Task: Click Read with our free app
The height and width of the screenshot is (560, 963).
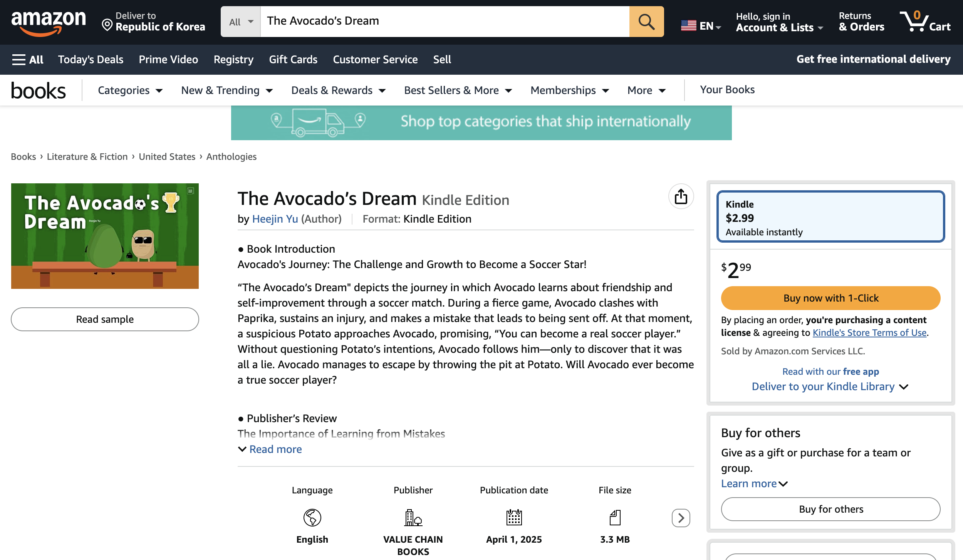Action: (830, 371)
